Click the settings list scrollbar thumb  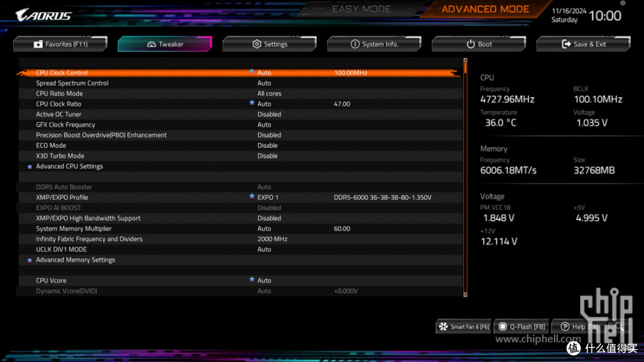(465, 67)
